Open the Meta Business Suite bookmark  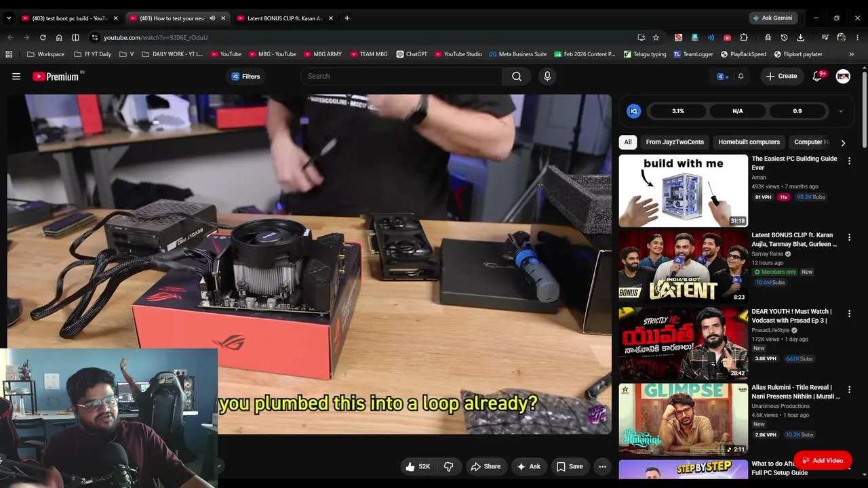(518, 54)
